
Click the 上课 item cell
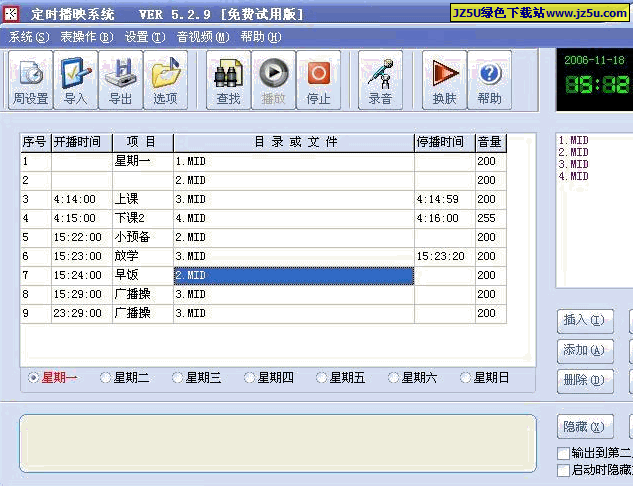tap(143, 199)
